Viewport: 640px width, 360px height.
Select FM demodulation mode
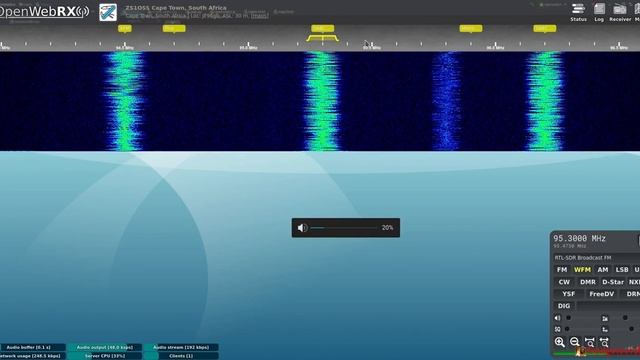(562, 270)
